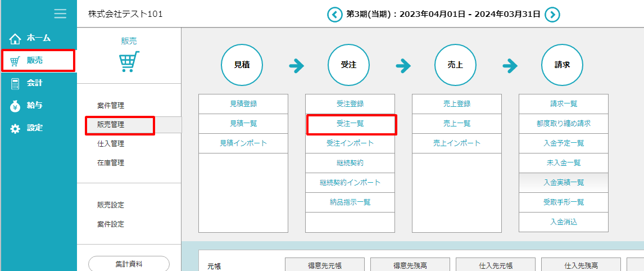Select the 受注 circle step
644x271 pixels.
coord(348,65)
